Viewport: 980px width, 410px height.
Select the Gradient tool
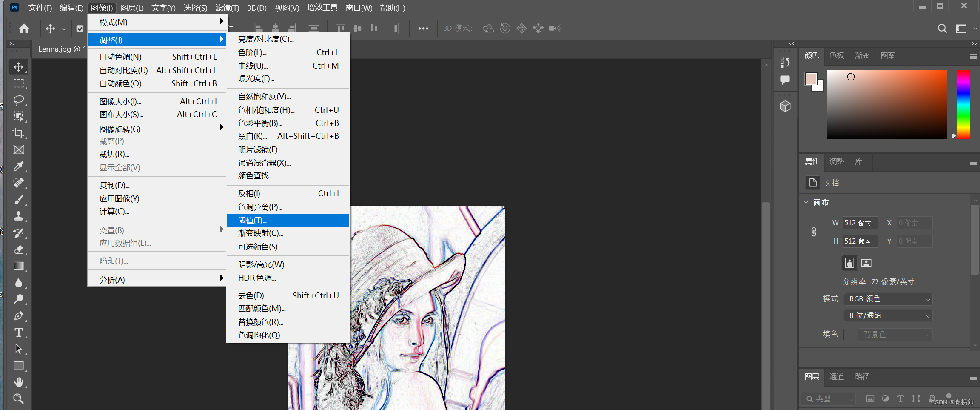pyautogui.click(x=18, y=266)
